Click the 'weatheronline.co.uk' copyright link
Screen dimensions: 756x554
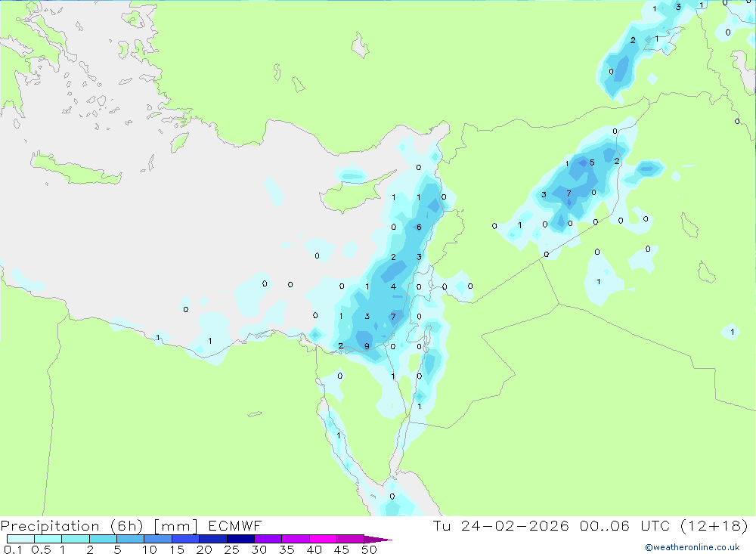click(692, 547)
